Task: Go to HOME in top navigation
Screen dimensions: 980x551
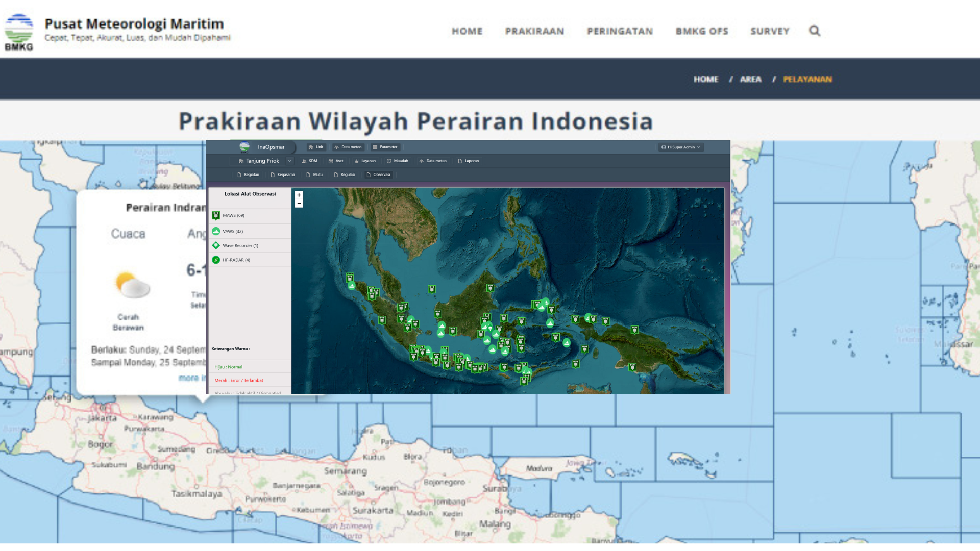Action: (x=467, y=31)
